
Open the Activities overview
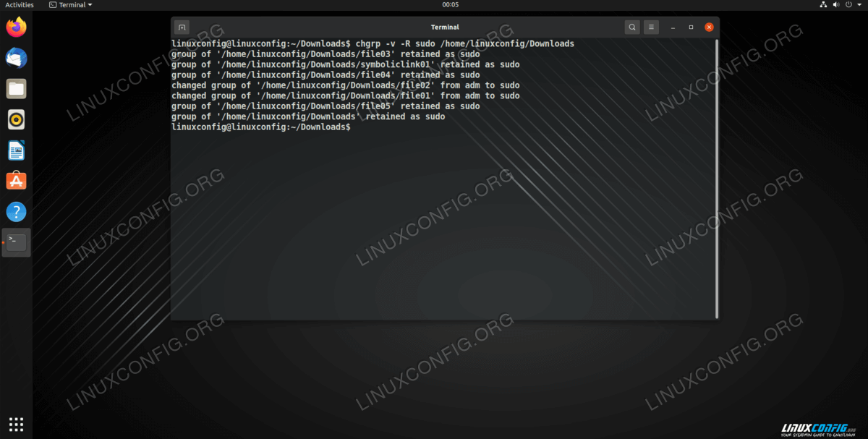tap(20, 5)
